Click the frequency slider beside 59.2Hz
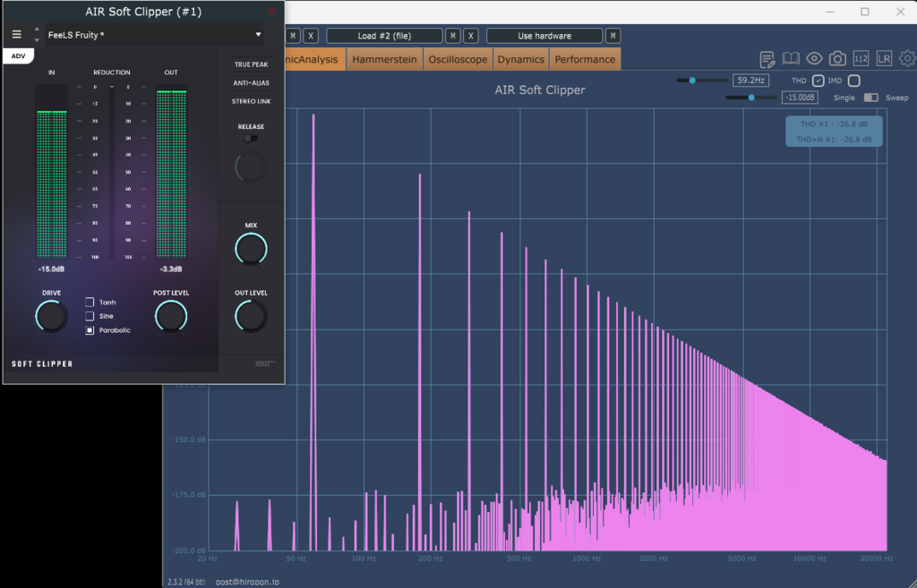917x588 pixels. [702, 80]
